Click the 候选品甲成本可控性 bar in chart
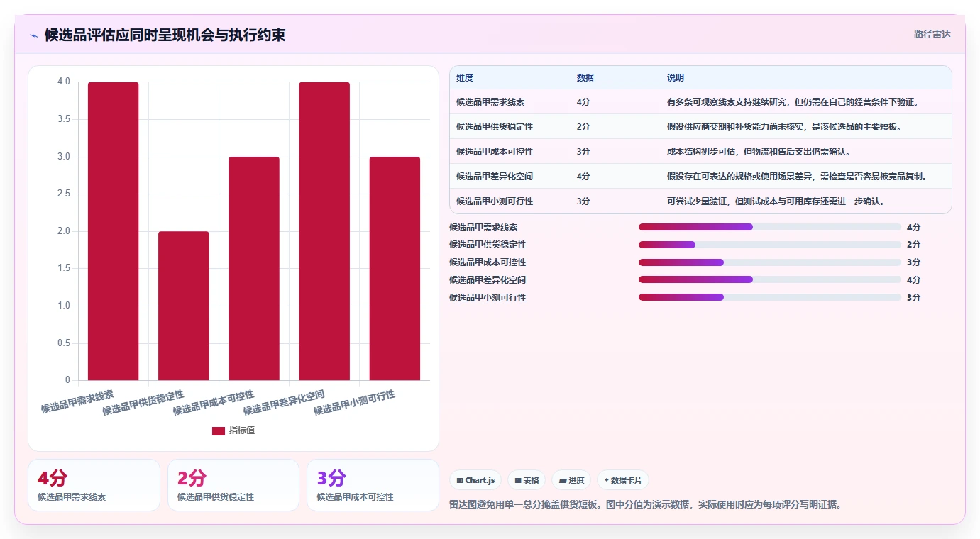Viewport: 980px width, 539px height. pos(254,268)
